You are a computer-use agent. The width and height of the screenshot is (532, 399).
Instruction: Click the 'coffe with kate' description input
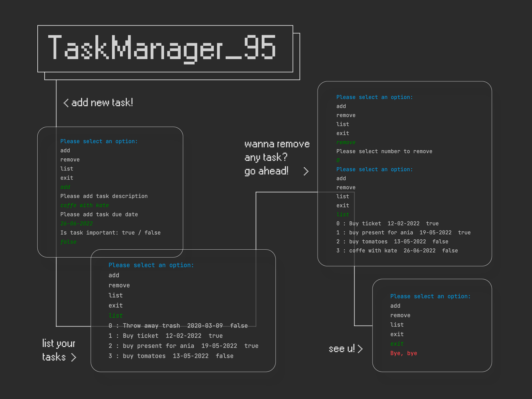coord(85,205)
